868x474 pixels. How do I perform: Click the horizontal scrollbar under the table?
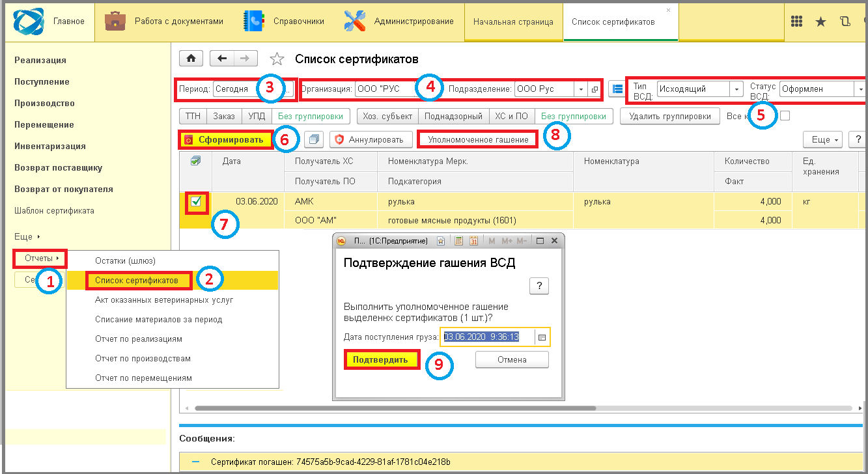pos(395,408)
